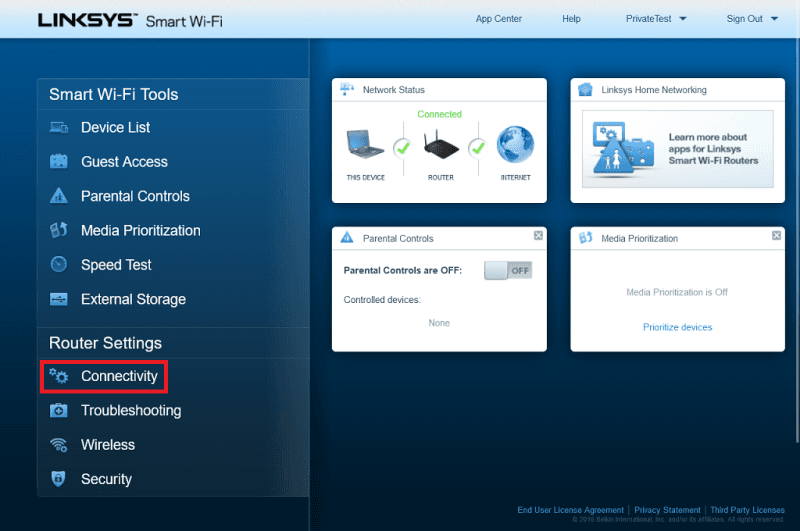Close the Parental Controls widget
Image resolution: width=800 pixels, height=531 pixels.
[538, 236]
